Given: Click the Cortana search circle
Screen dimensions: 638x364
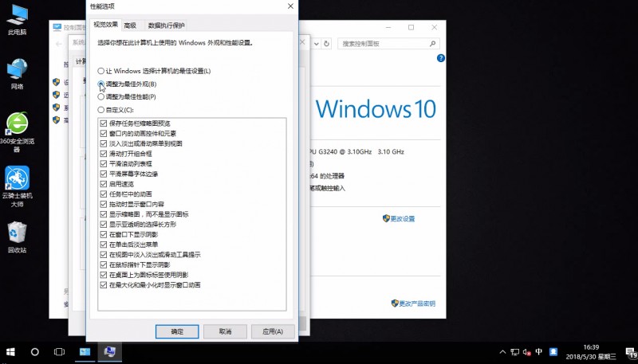Looking at the screenshot, I should tap(35, 352).
